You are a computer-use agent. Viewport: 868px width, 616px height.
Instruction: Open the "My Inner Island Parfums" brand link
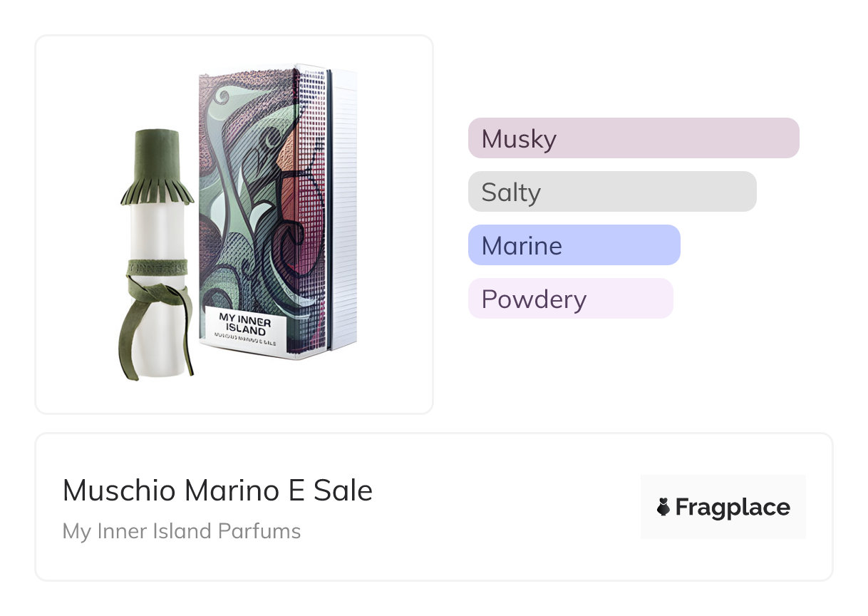[182, 531]
